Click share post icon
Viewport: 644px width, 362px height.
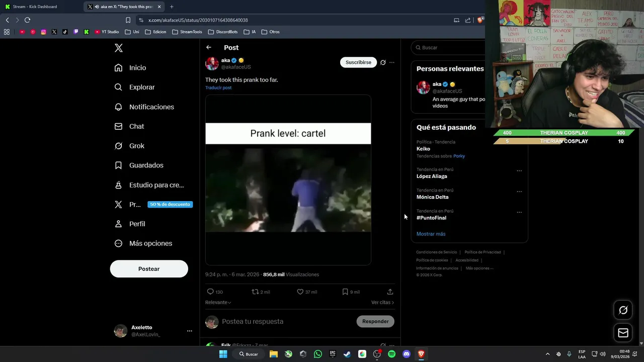(390, 292)
